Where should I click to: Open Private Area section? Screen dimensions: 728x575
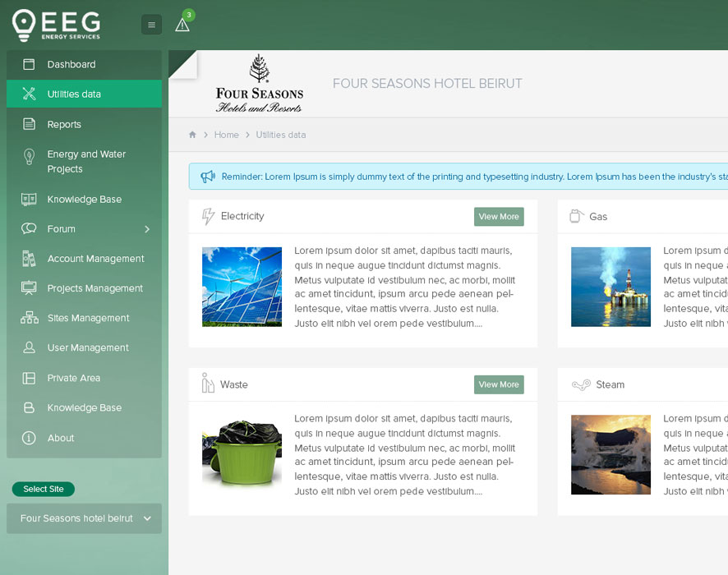[84, 378]
